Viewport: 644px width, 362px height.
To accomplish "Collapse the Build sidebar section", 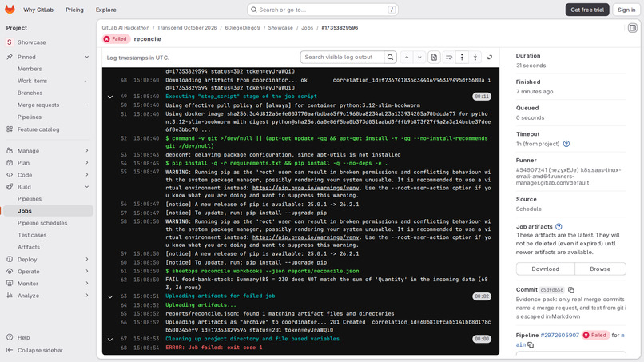I will [x=47, y=187].
